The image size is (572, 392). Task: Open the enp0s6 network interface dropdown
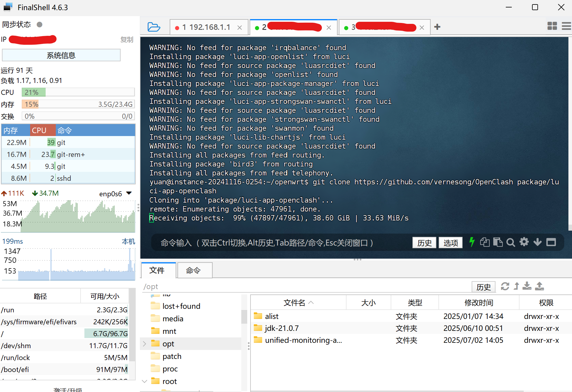click(x=129, y=193)
